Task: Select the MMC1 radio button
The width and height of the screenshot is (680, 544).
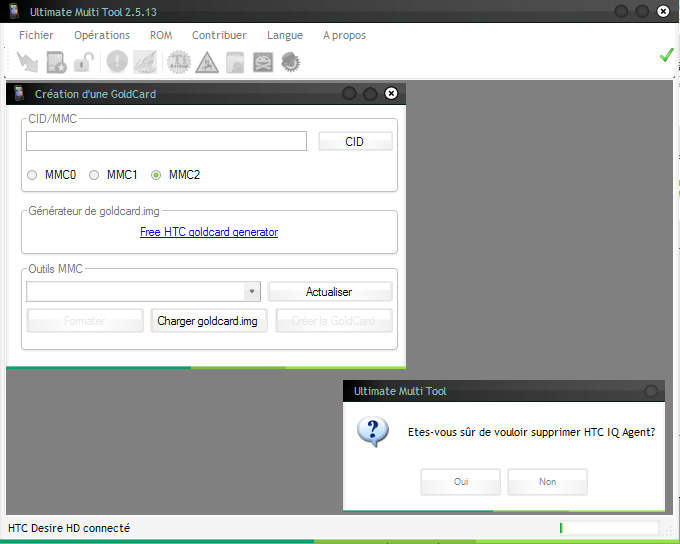Action: pyautogui.click(x=94, y=175)
